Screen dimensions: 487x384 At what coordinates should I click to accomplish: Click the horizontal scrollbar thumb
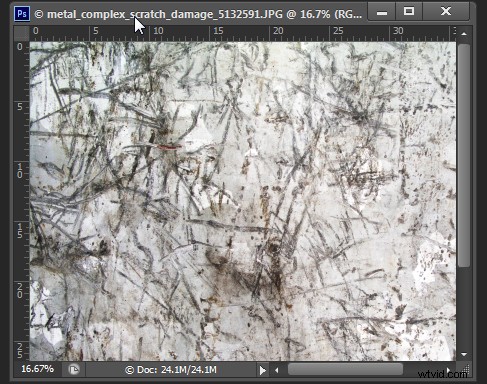[345, 369]
